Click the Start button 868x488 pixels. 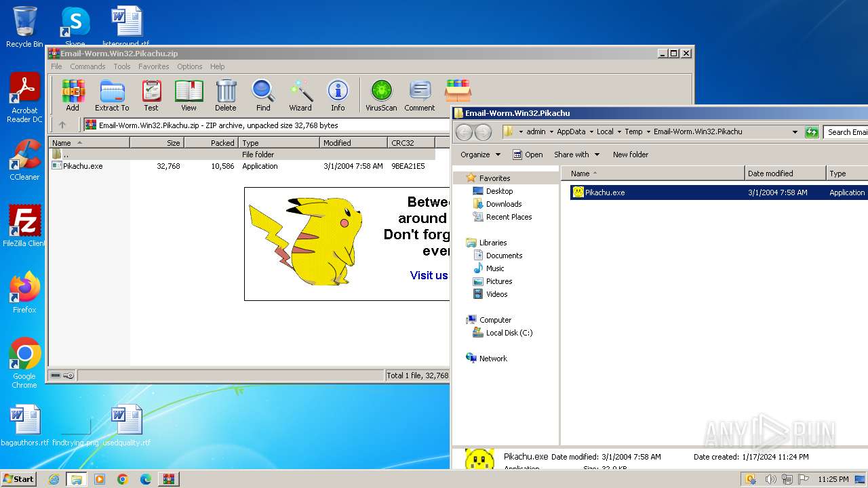pos(18,479)
